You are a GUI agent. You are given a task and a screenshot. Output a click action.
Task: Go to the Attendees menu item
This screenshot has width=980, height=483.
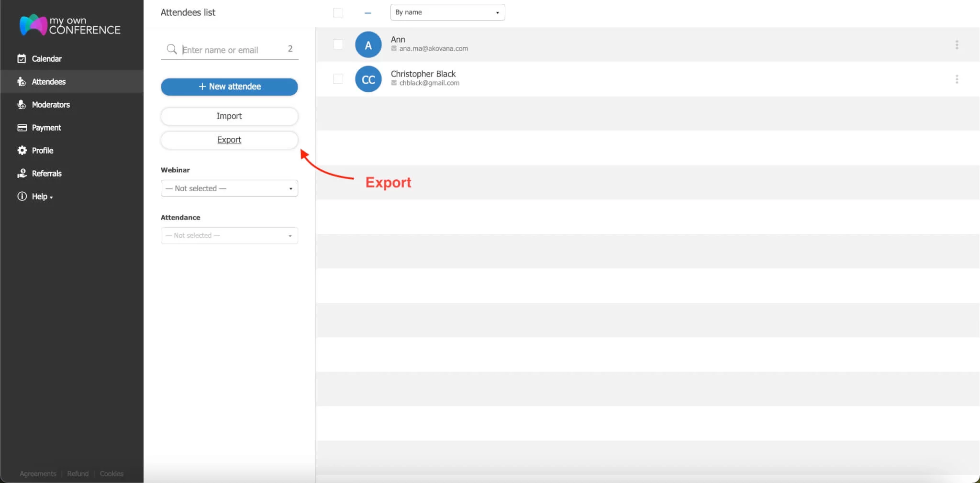click(48, 82)
